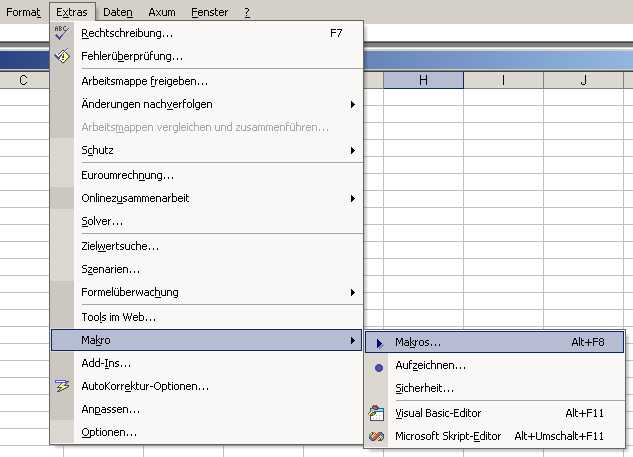Select column J header

pos(583,80)
